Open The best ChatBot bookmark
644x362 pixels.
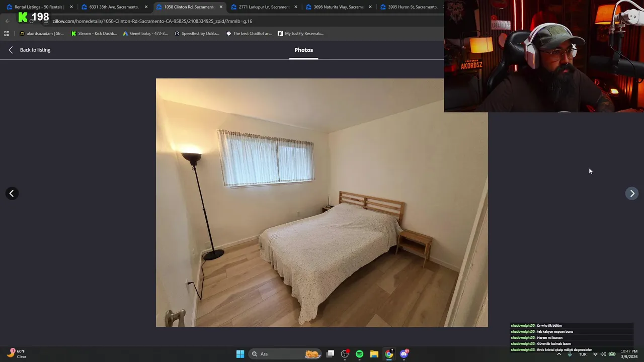(x=249, y=34)
